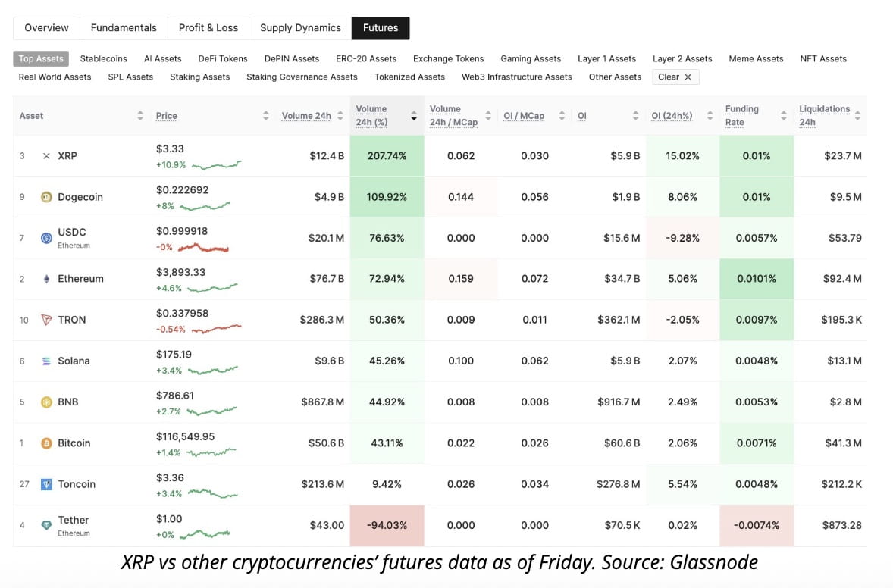Image resolution: width=893 pixels, height=588 pixels.
Task: Open the Profit & Loss tab
Action: 208,28
